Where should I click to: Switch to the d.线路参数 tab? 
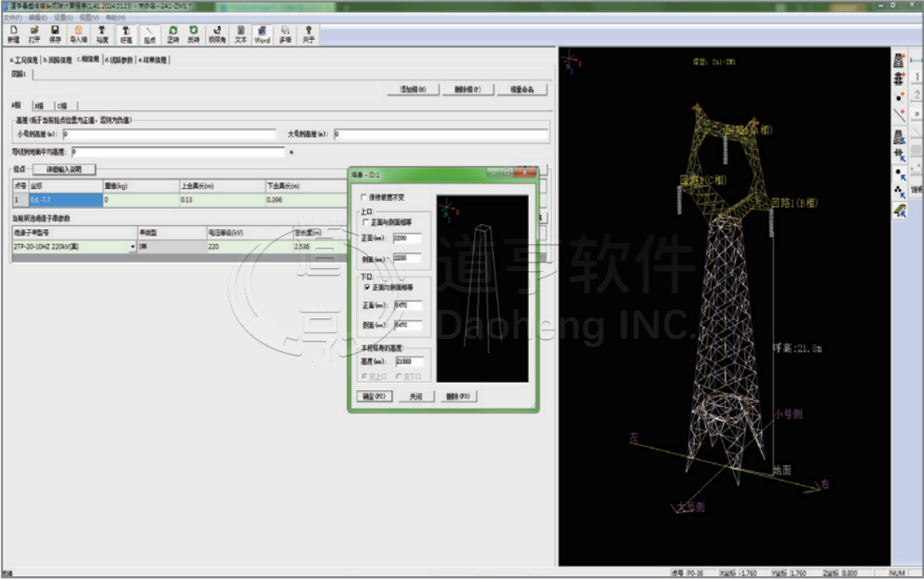coord(118,60)
